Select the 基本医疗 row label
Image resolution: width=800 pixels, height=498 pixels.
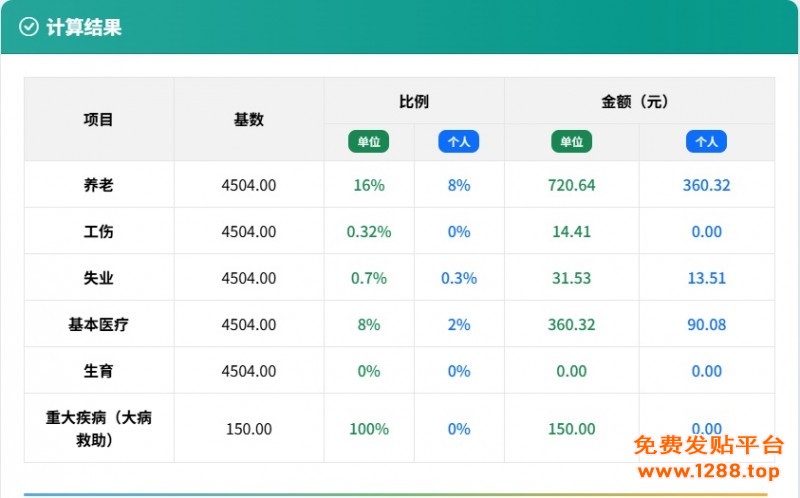pos(99,324)
